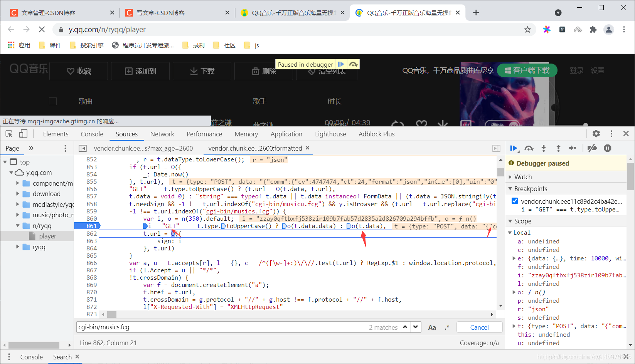The width and height of the screenshot is (635, 364).
Task: Toggle regex search option
Action: click(x=447, y=327)
